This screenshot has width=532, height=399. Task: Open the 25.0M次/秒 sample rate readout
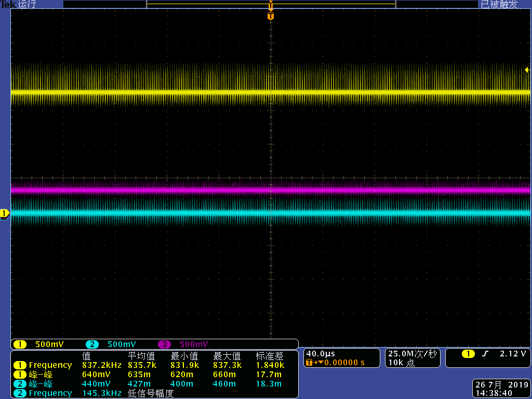[x=412, y=354]
